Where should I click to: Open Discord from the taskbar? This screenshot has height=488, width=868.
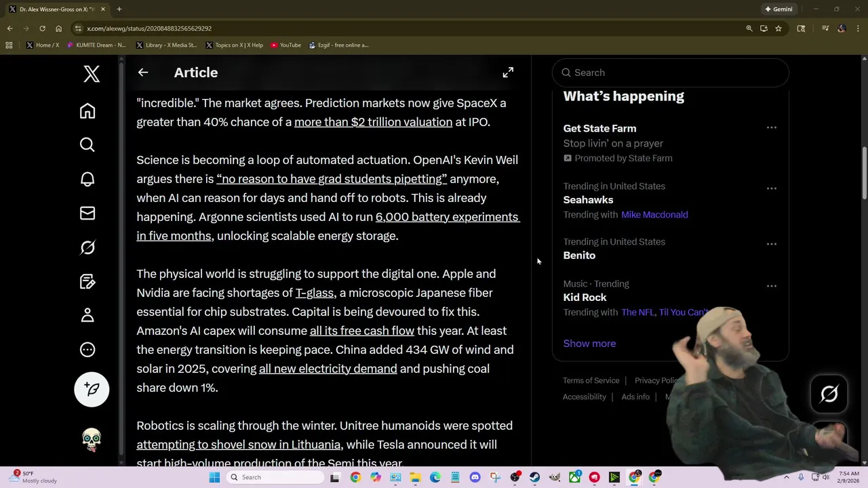pos(475,477)
